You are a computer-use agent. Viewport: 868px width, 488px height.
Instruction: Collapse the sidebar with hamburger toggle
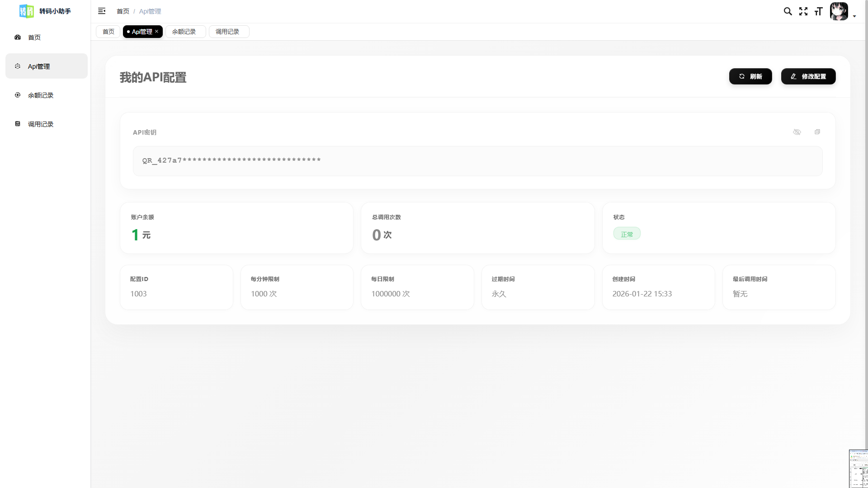coord(102,11)
